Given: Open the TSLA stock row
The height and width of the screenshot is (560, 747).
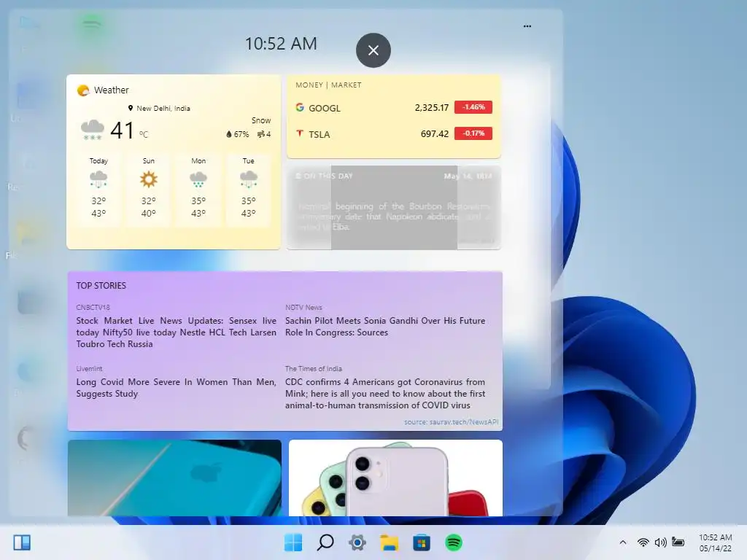Looking at the screenshot, I should 393,134.
